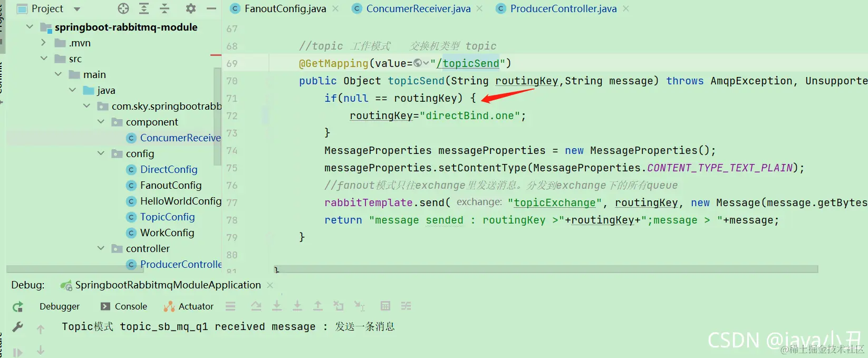The height and width of the screenshot is (358, 868).
Task: Click the down arrow in console gutter
Action: coord(41,350)
